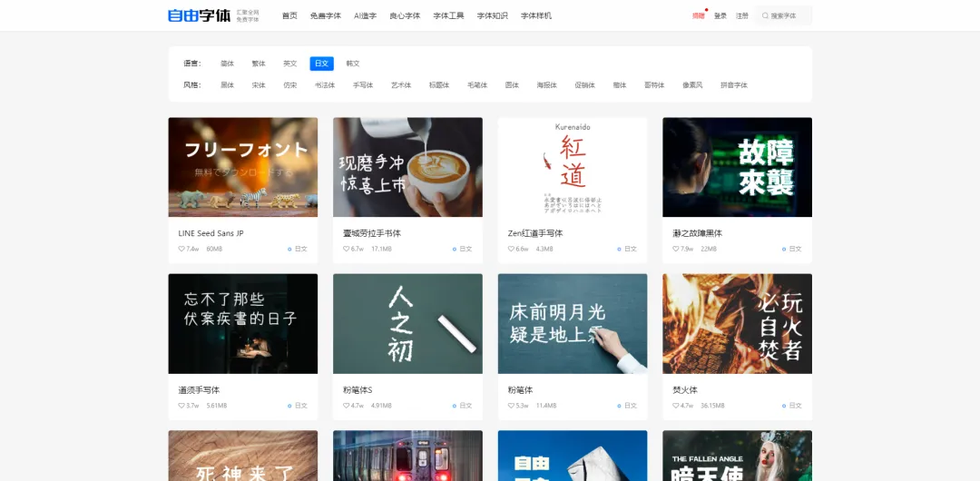This screenshot has height=481, width=980.
Task: Open the フリーフォント preview thumbnail
Action: tap(243, 167)
